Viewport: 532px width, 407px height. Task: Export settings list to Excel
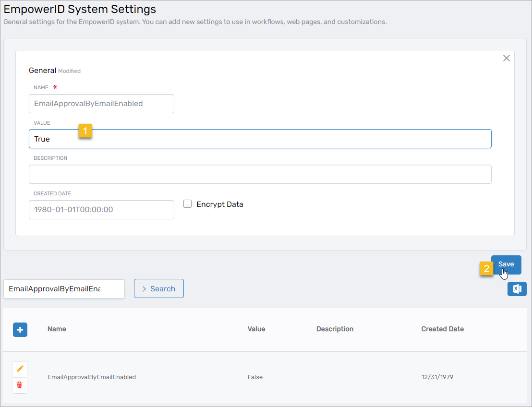pyautogui.click(x=517, y=289)
